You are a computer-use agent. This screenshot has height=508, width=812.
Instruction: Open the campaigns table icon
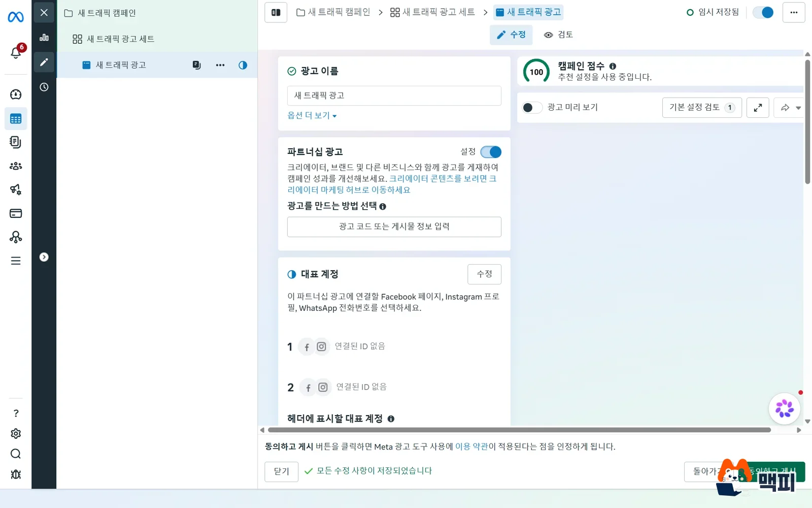click(x=16, y=119)
